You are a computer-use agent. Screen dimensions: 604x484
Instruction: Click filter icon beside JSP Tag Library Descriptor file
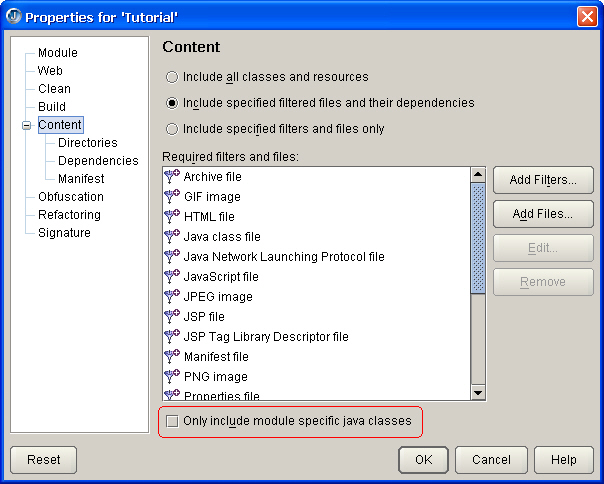click(x=172, y=337)
